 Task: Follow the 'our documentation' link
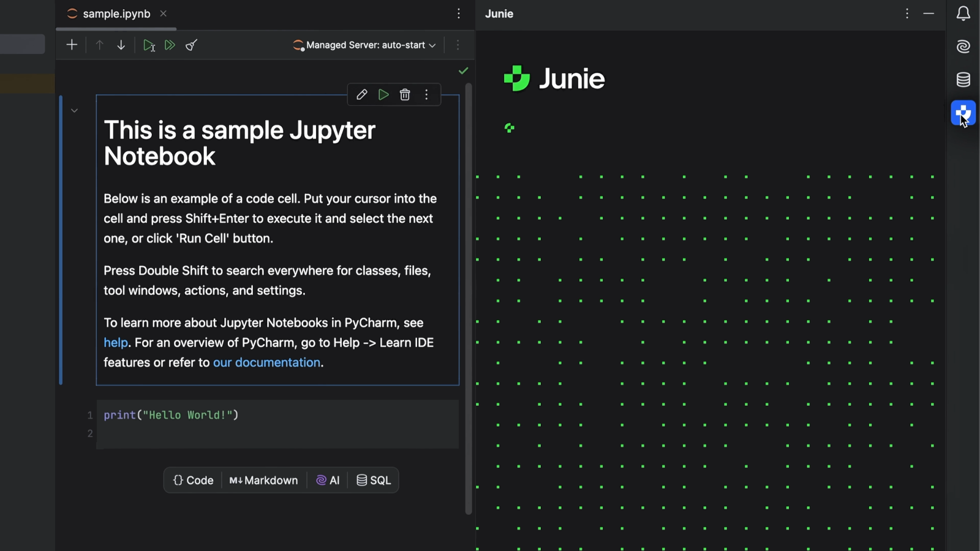coord(266,362)
